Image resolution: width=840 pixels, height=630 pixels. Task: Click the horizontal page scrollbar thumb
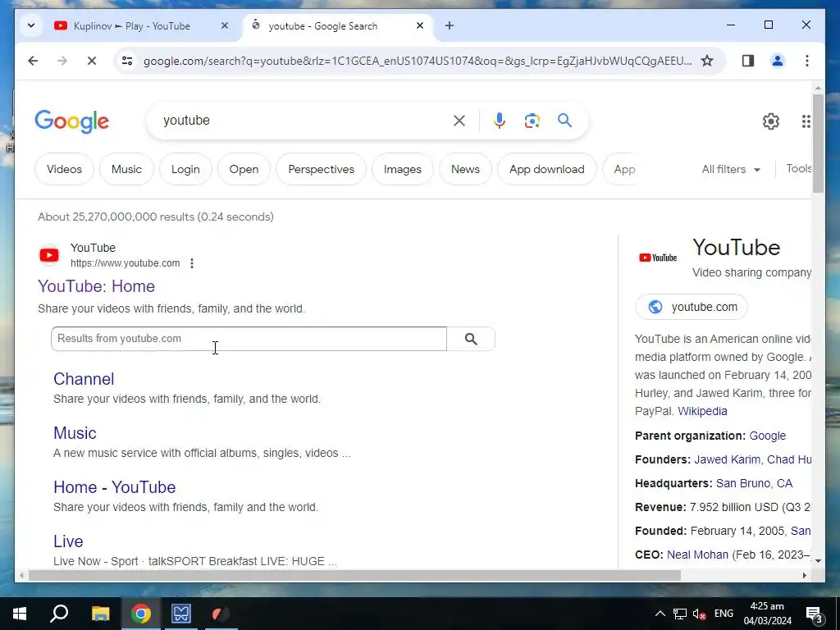pos(354,575)
